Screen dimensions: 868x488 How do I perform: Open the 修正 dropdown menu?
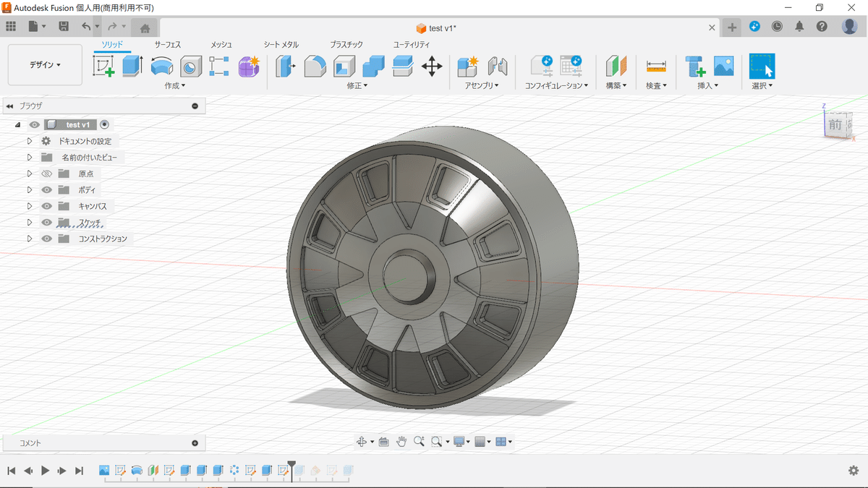point(357,85)
